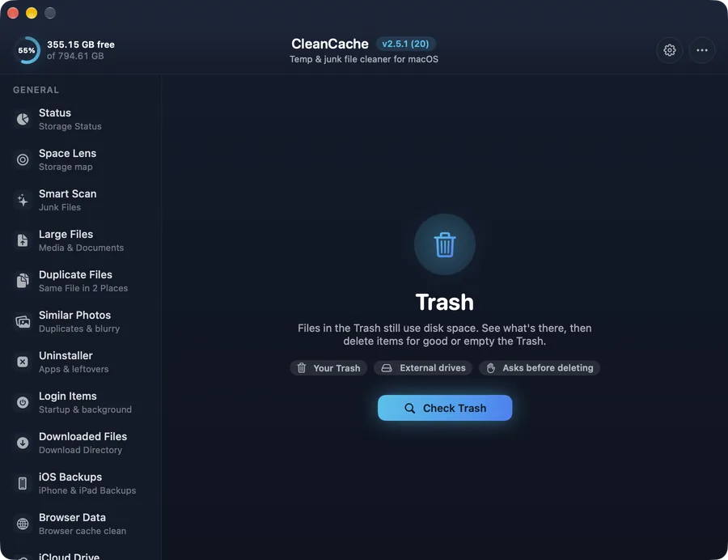Image resolution: width=728 pixels, height=560 pixels.
Task: Open the more options ellipsis menu
Action: click(701, 49)
